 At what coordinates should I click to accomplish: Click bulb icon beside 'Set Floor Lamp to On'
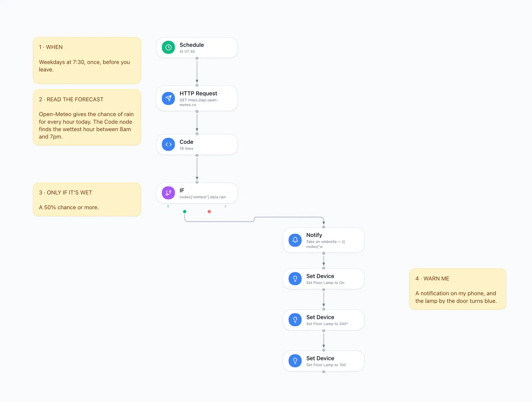[x=295, y=279]
